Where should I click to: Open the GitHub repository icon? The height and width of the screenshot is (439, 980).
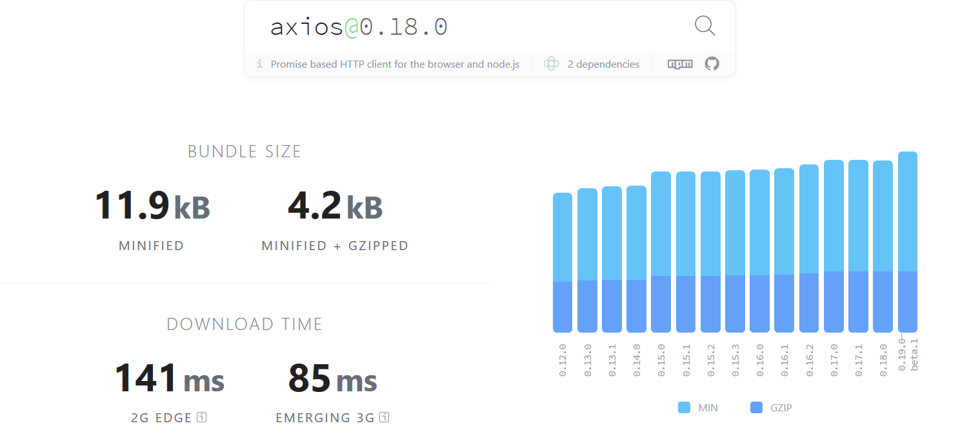712,64
